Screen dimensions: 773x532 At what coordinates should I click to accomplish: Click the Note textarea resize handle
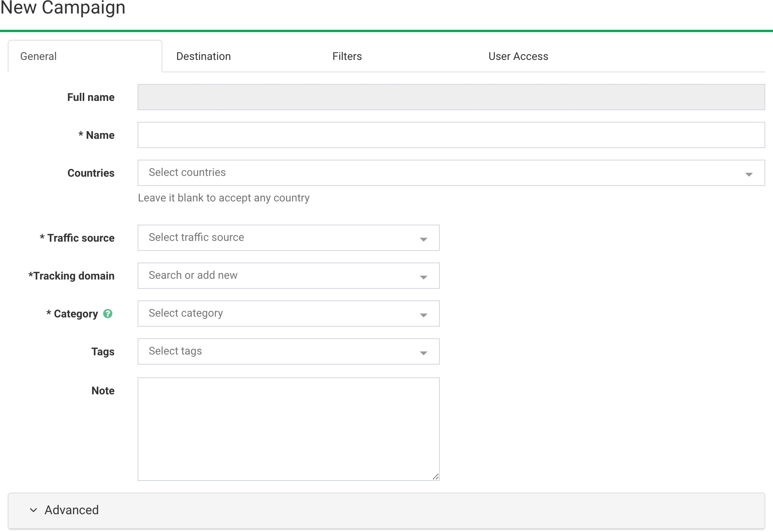436,477
